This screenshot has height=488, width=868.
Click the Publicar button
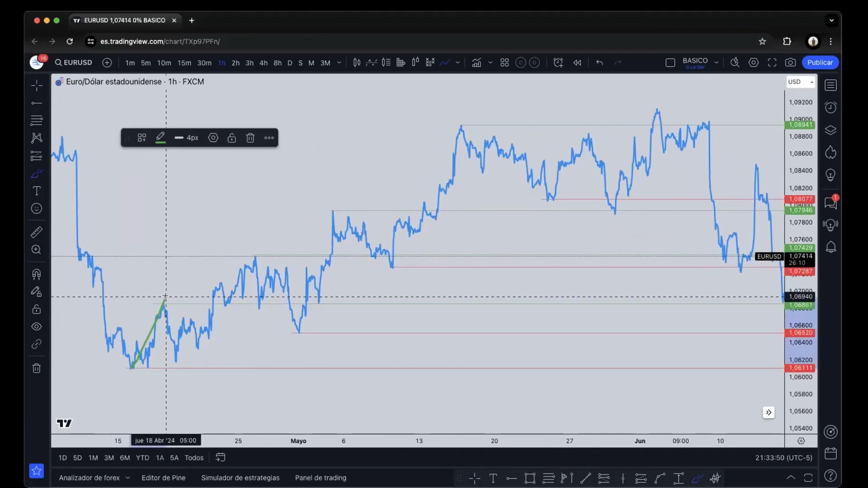pyautogui.click(x=820, y=62)
